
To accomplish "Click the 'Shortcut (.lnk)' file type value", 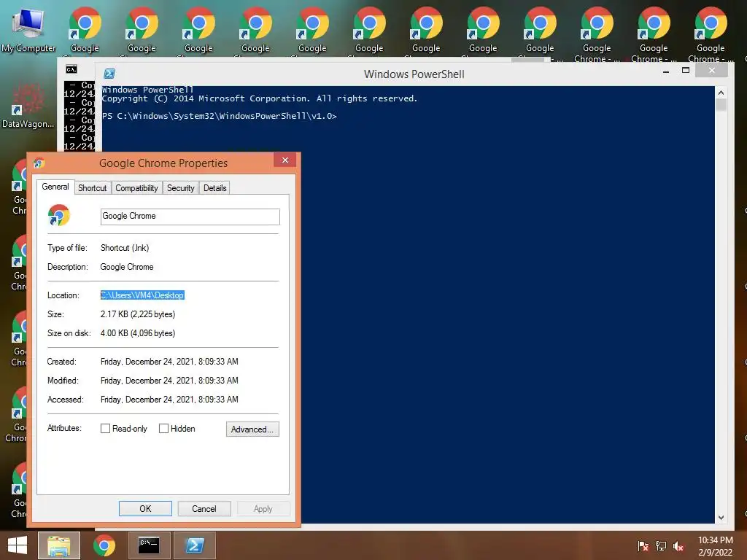I will point(125,248).
